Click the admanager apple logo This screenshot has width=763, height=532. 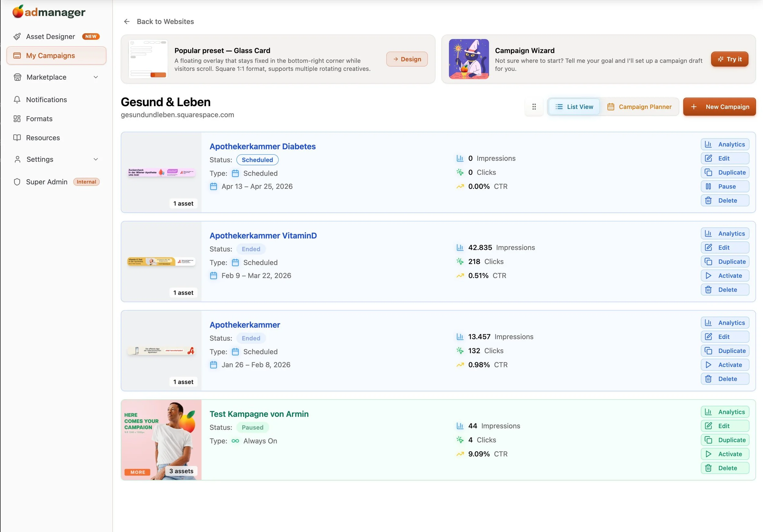(18, 12)
